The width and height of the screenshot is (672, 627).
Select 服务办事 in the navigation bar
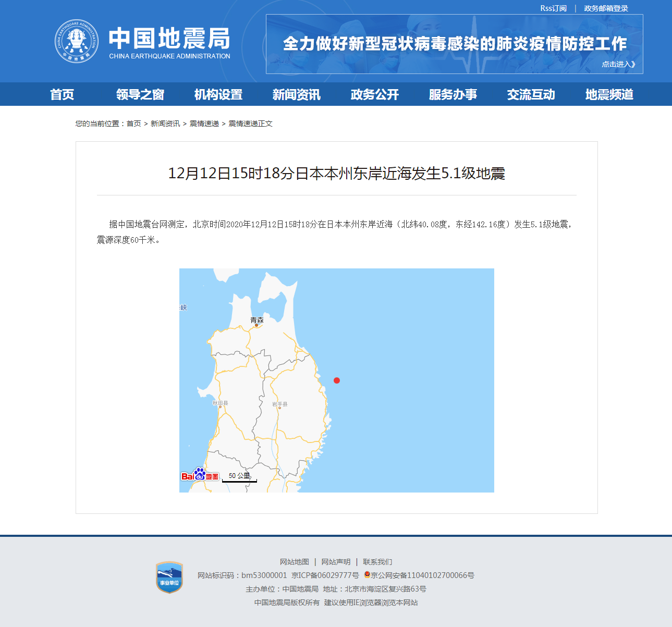pos(453,94)
